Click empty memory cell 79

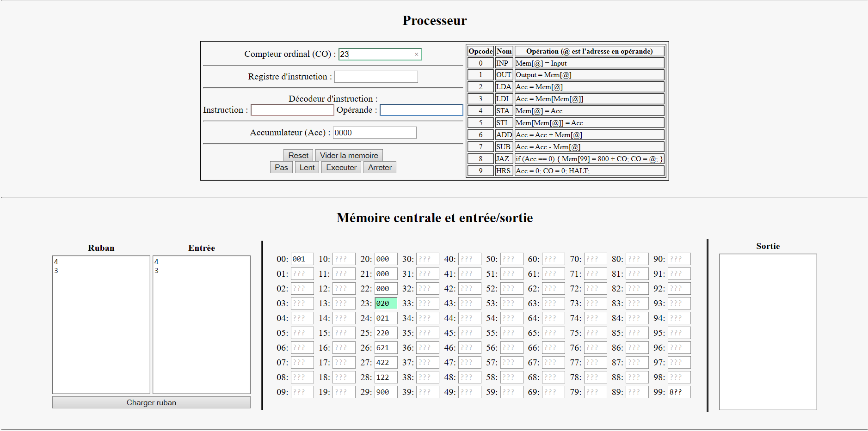(x=595, y=392)
